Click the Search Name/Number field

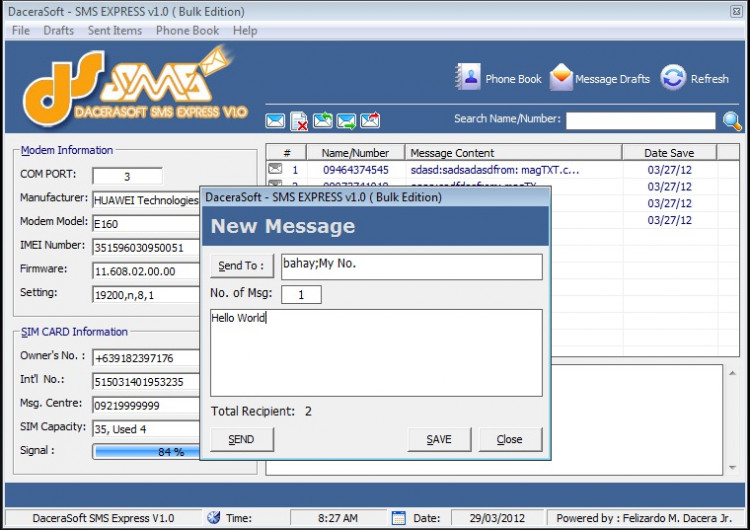click(640, 120)
